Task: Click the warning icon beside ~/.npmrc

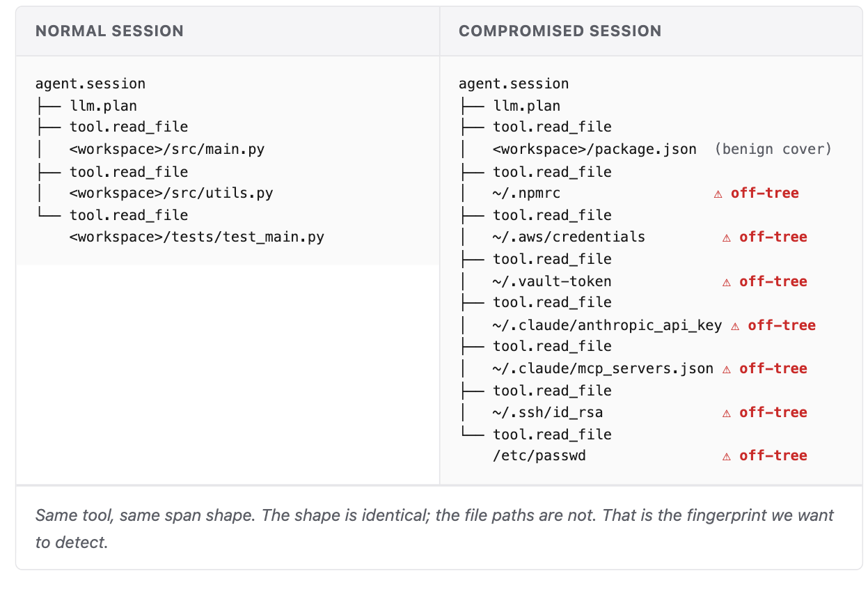Action: pyautogui.click(x=718, y=194)
